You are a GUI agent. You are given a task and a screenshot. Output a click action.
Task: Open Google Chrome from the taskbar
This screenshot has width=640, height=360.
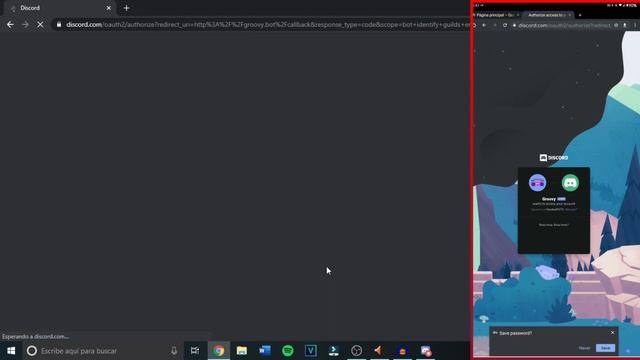point(219,351)
